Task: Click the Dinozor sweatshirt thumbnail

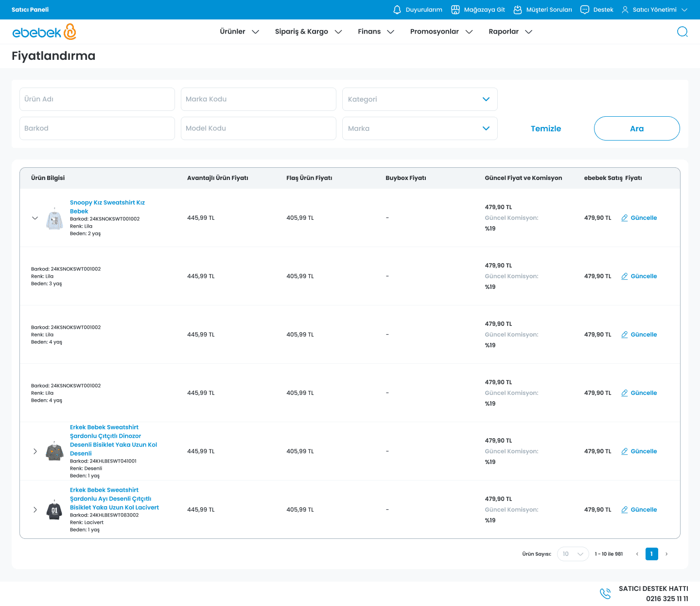Action: [x=54, y=451]
